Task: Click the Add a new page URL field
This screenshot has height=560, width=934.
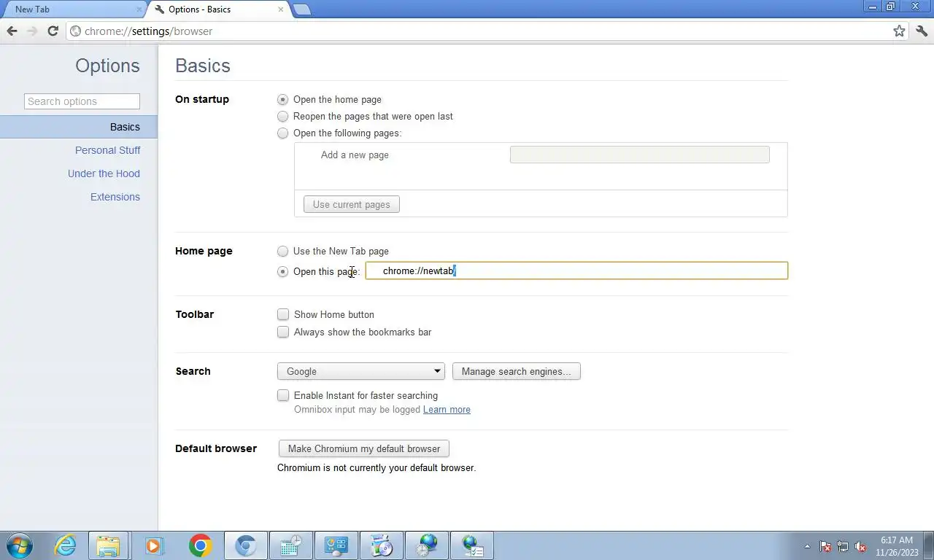Action: (x=639, y=155)
